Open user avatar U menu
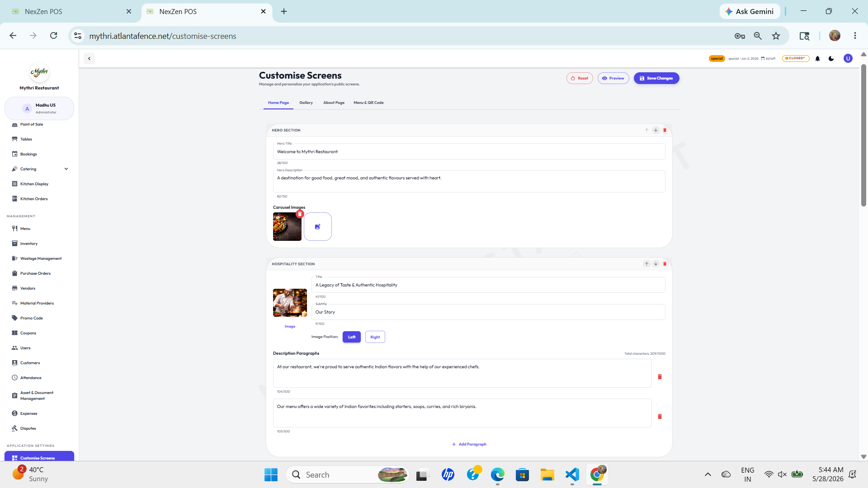The width and height of the screenshot is (868, 488). [x=848, y=58]
